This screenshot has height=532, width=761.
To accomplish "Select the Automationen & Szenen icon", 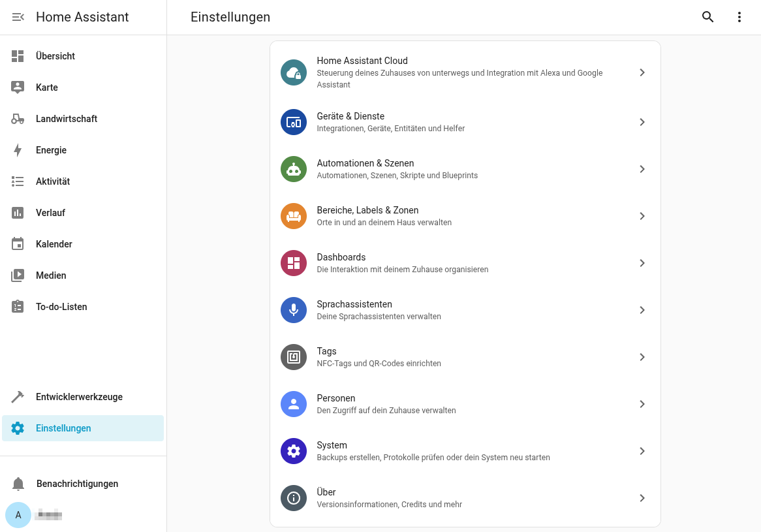I will coord(294,169).
